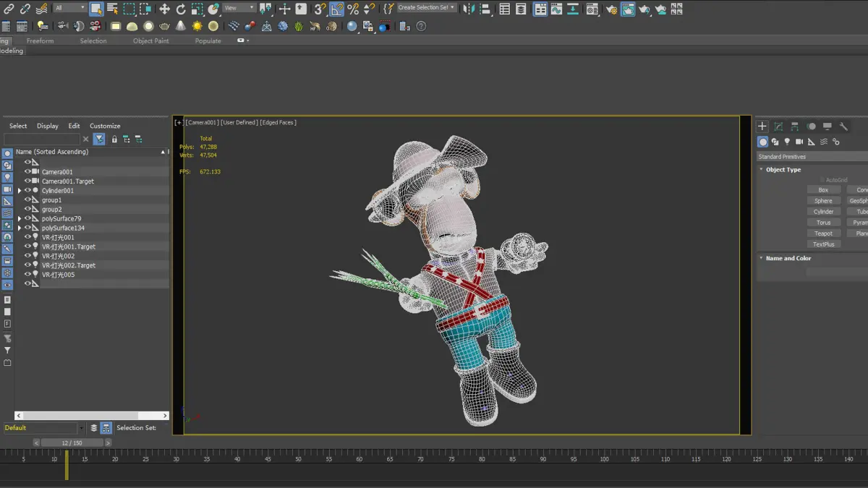Open the Material Editor icon
Viewport: 868px width, 488px height.
click(x=592, y=9)
